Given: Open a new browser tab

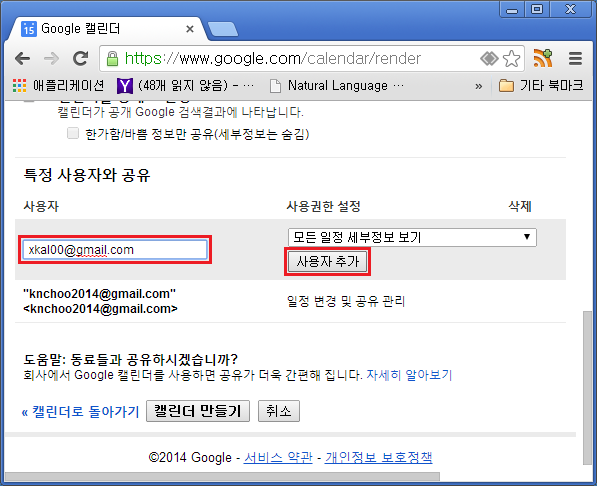Looking at the screenshot, I should [223, 29].
